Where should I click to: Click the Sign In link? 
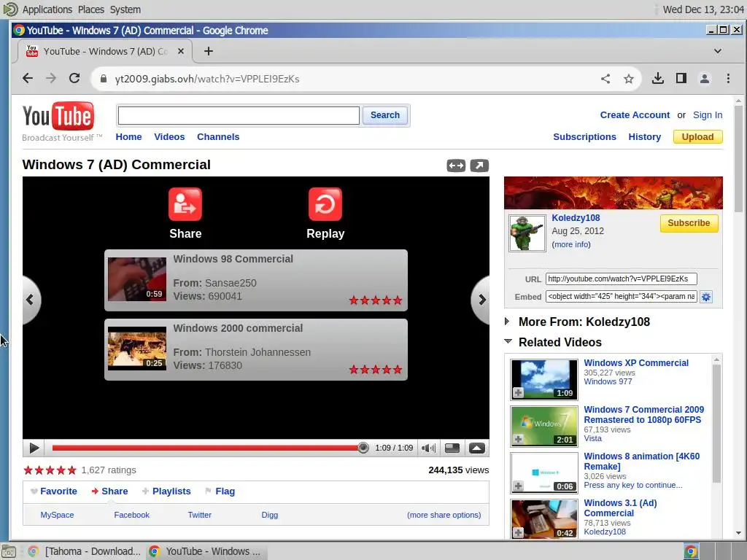click(708, 114)
